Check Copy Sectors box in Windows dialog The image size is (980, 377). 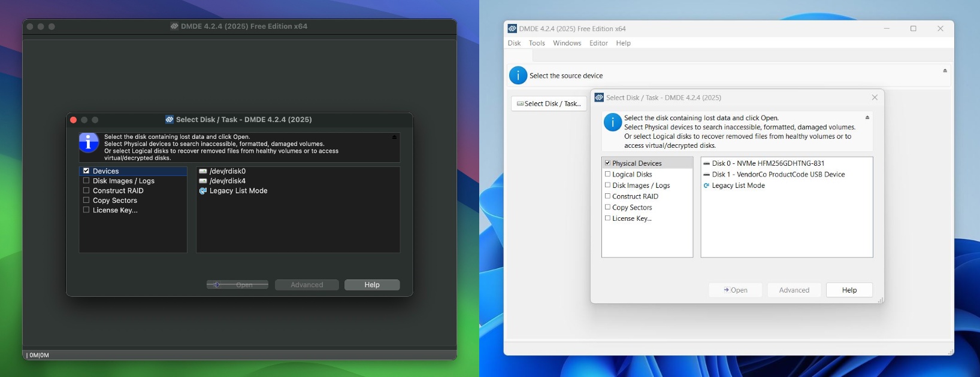[x=607, y=207]
